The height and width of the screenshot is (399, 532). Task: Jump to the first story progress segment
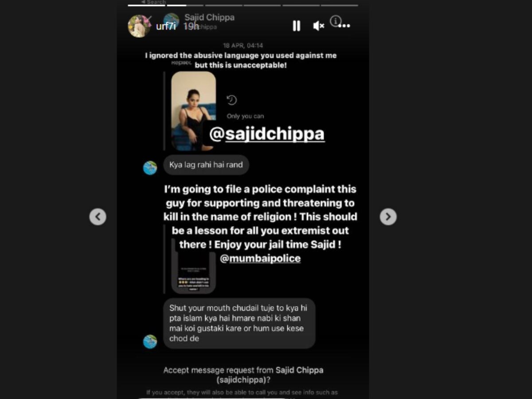[146, 5]
